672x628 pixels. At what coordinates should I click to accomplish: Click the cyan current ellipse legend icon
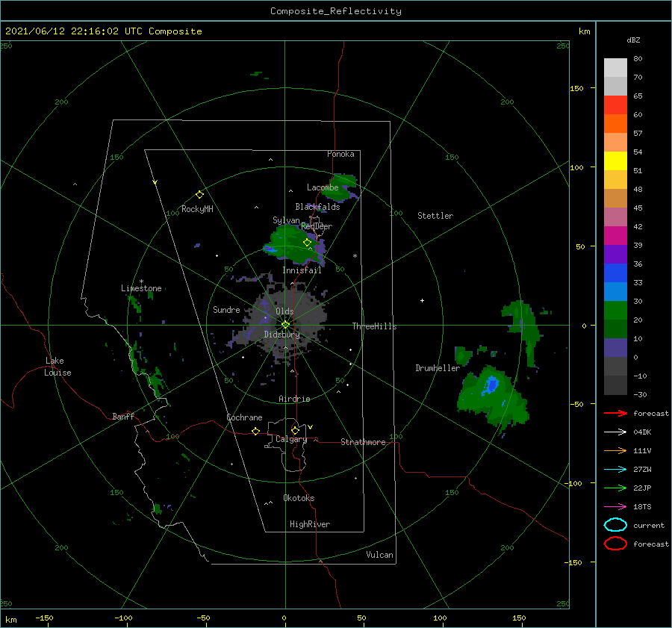tap(615, 525)
